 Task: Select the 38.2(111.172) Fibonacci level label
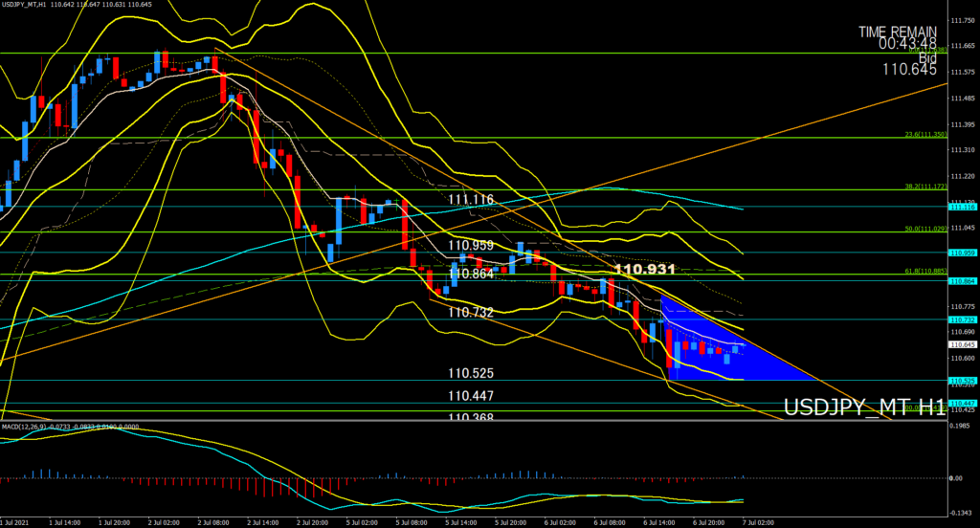[x=925, y=187]
